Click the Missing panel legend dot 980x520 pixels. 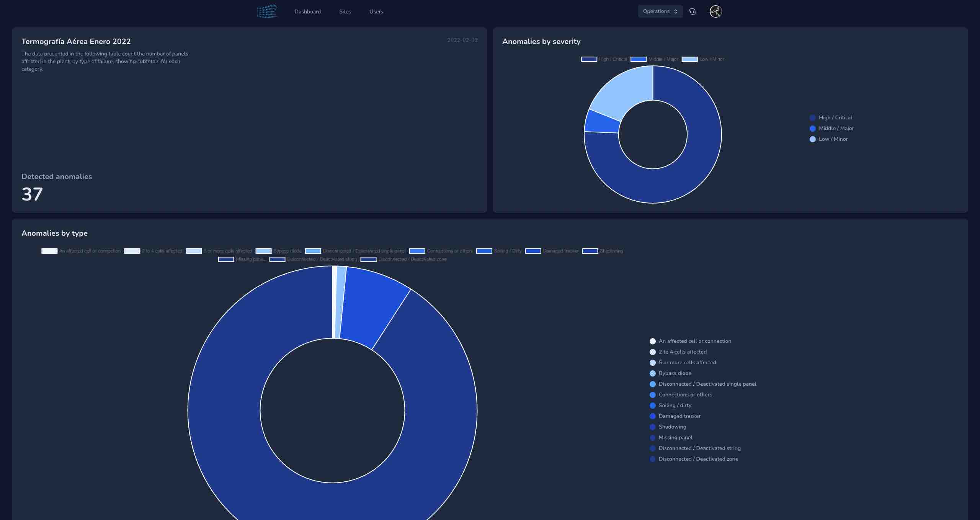652,438
